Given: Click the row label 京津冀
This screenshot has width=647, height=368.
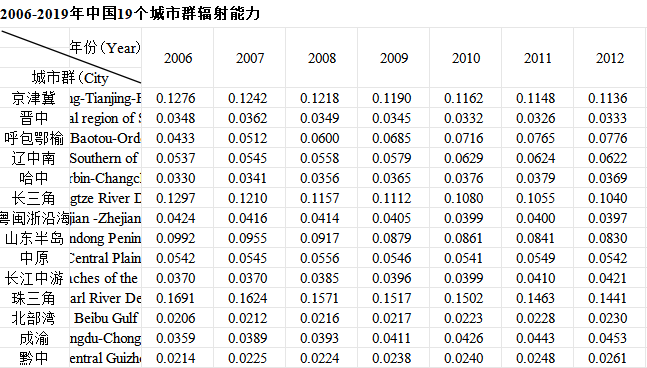Looking at the screenshot, I should pos(33,98).
